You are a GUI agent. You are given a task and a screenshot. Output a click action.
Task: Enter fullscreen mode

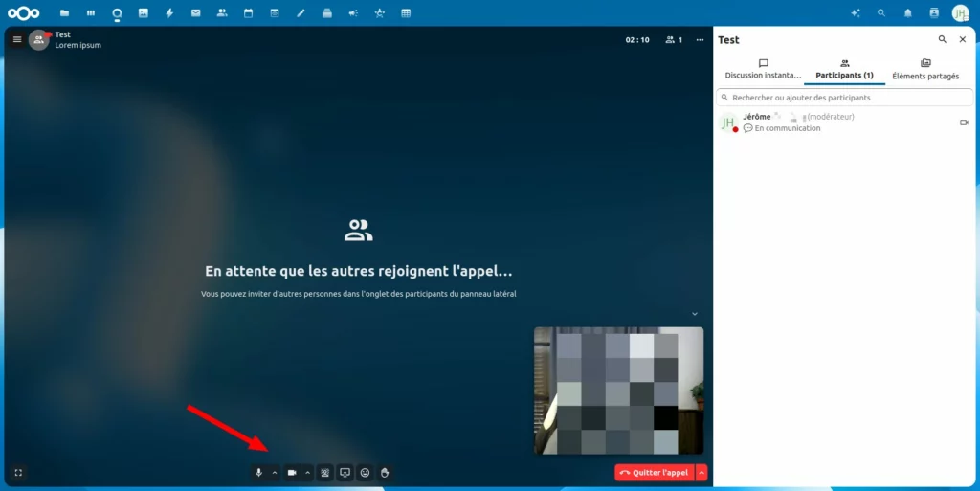pos(17,473)
